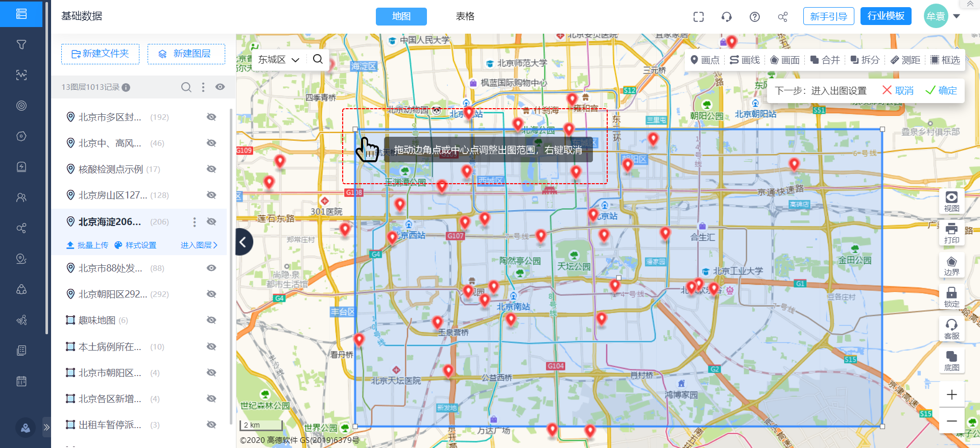
Task: Toggle 边界 boundary tool
Action: [952, 265]
